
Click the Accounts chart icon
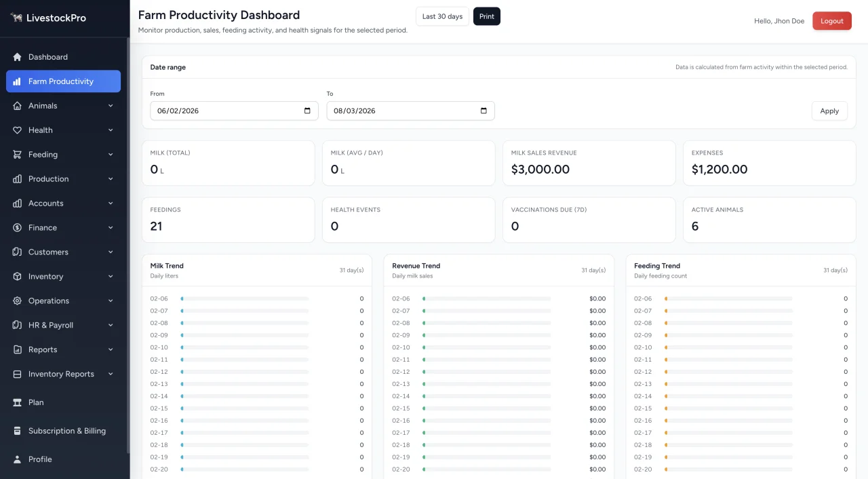point(17,204)
